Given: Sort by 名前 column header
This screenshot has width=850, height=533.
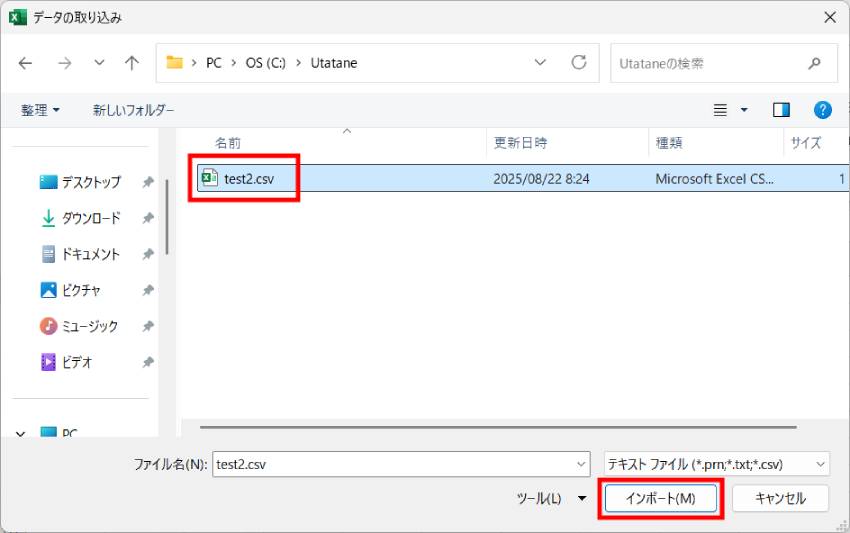Looking at the screenshot, I should click(x=228, y=143).
